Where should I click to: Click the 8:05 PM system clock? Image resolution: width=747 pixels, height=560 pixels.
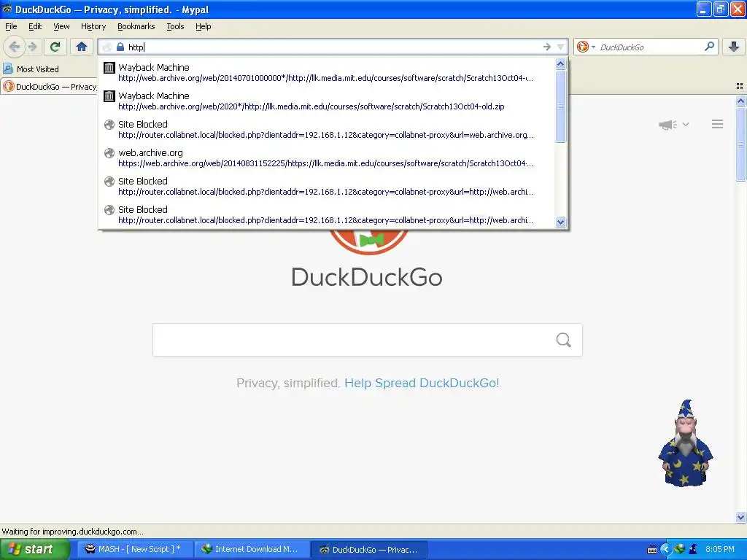720,550
